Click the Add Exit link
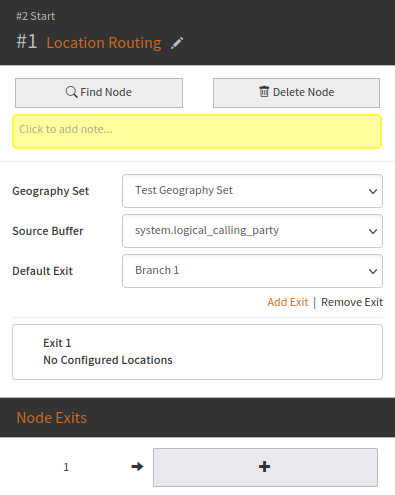The image size is (395, 495). 288,302
